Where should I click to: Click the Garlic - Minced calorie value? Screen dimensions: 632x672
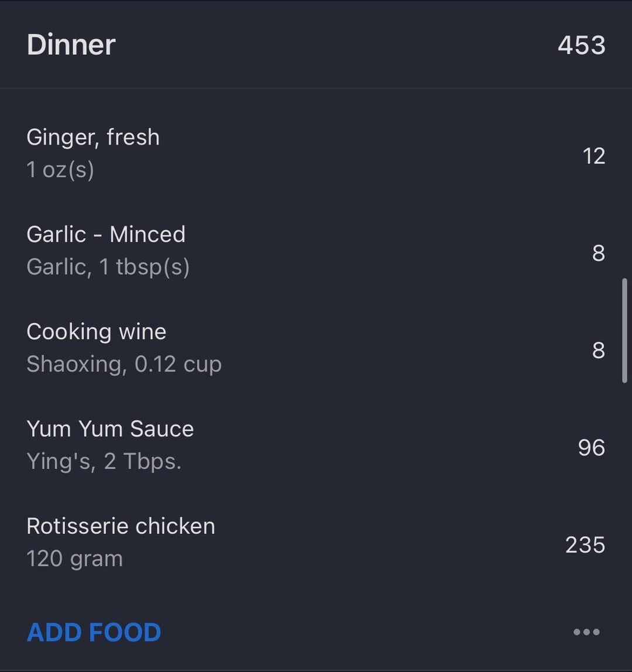coord(597,253)
